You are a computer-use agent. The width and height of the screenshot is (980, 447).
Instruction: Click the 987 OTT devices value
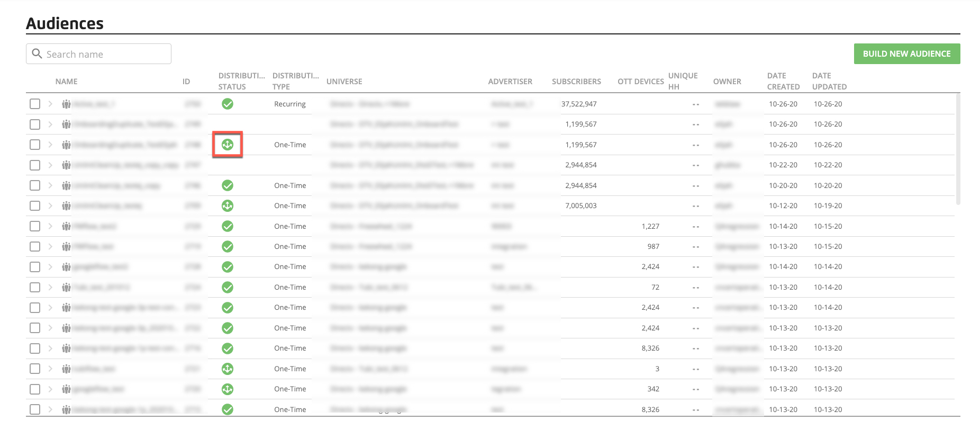(654, 246)
